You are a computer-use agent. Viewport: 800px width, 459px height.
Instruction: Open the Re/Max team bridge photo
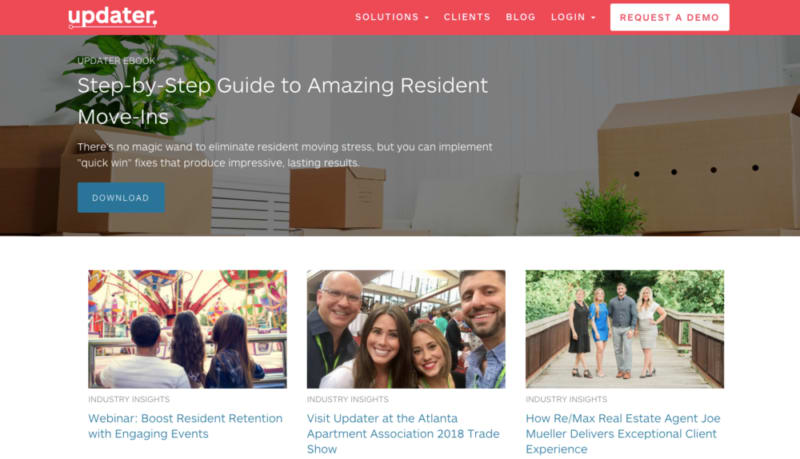624,329
